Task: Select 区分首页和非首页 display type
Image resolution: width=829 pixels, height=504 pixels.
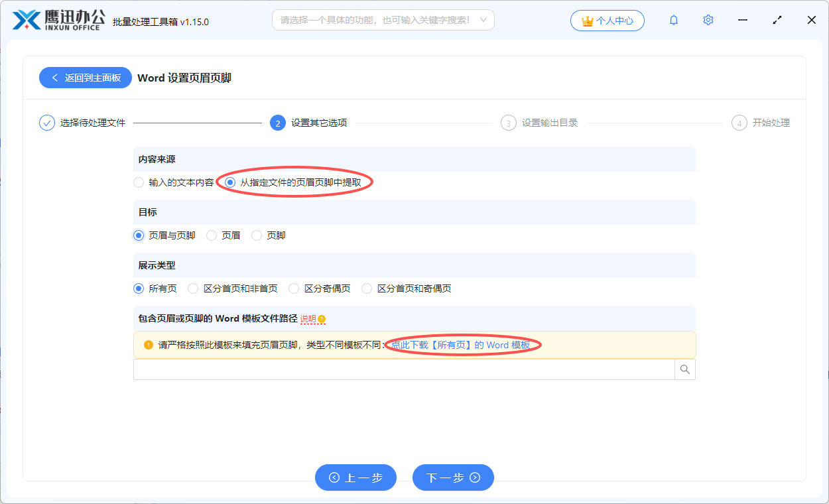Action: [x=233, y=288]
